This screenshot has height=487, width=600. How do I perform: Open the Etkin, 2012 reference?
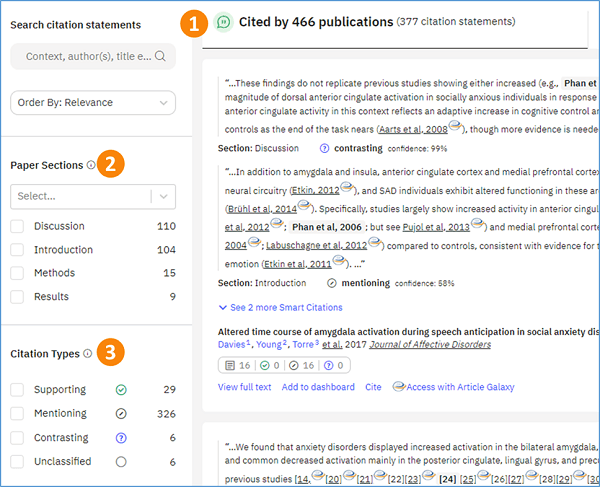(x=315, y=191)
